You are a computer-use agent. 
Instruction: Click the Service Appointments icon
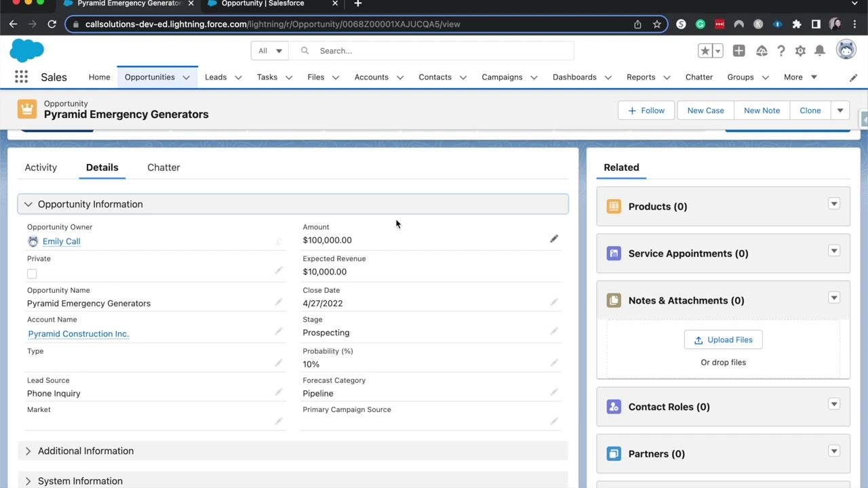pos(614,253)
